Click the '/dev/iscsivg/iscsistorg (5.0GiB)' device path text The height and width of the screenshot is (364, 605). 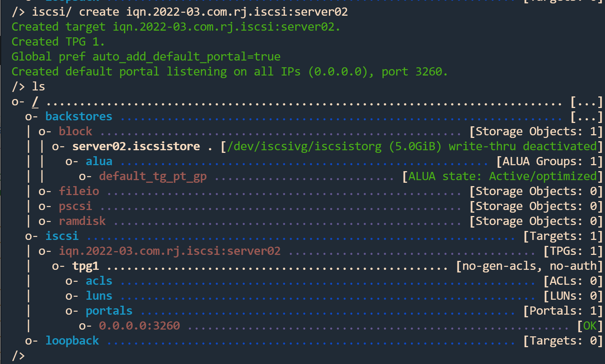coord(335,146)
